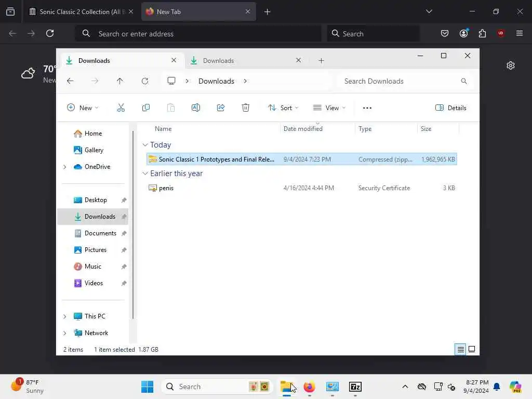Open the See more three-dots menu
Screen dimensions: 532x399
coord(367,108)
